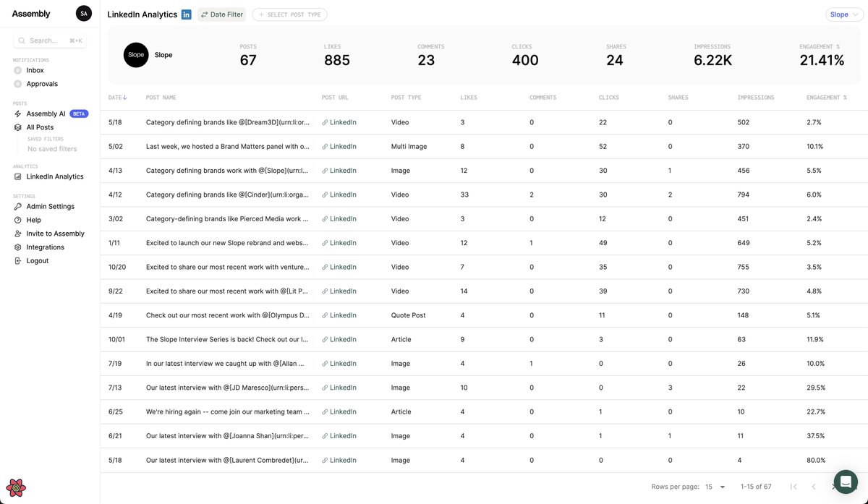The image size is (868, 504).
Task: Sort by the Post Name column header
Action: (161, 98)
